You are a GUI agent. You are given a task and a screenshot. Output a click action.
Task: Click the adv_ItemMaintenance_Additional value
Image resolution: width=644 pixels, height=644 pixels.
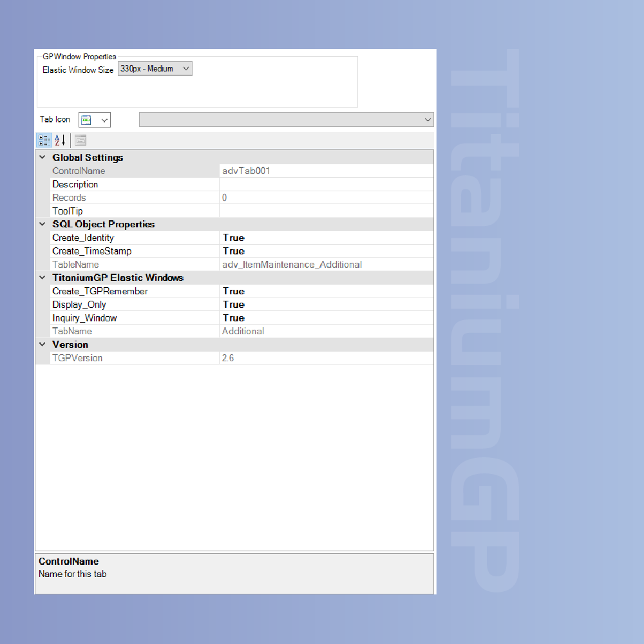pos(292,265)
